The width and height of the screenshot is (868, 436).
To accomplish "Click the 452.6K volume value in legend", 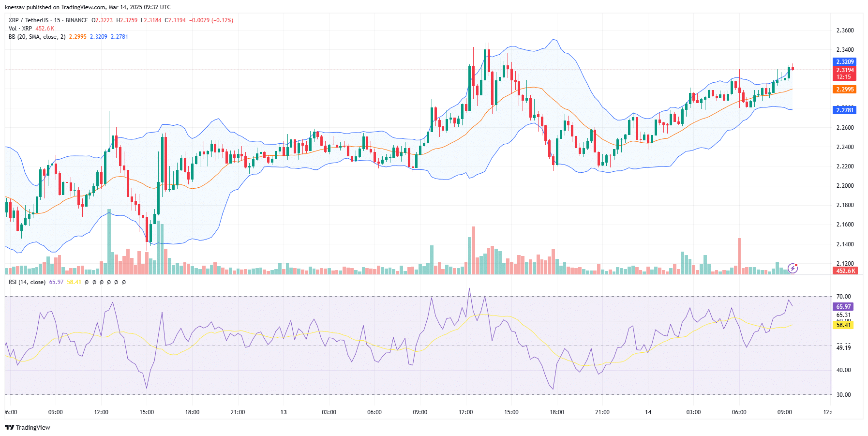I will (x=45, y=29).
